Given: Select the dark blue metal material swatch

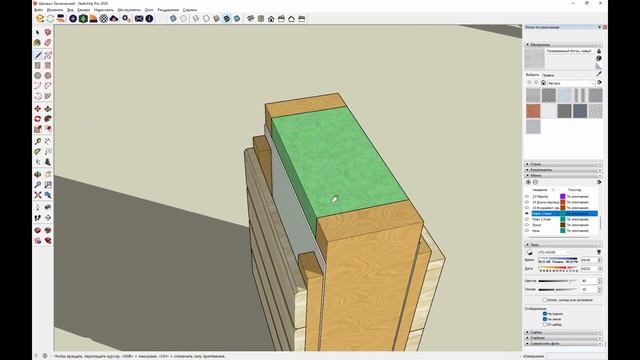Looking at the screenshot, I should (x=580, y=111).
